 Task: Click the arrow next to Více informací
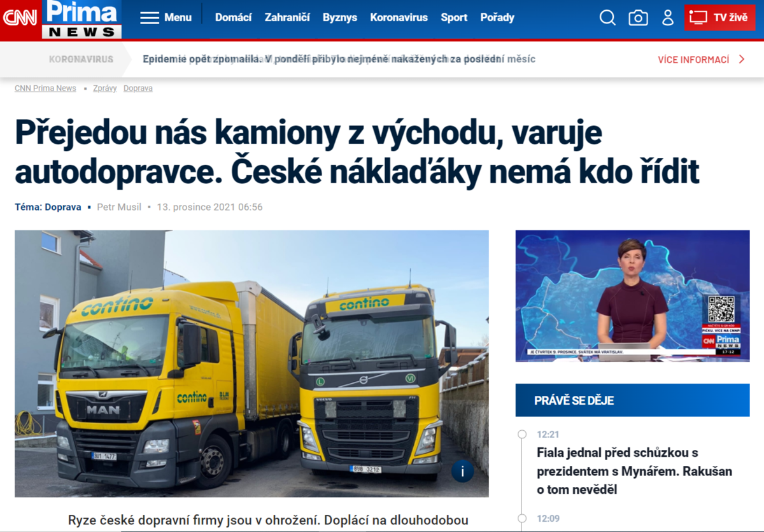(742, 59)
